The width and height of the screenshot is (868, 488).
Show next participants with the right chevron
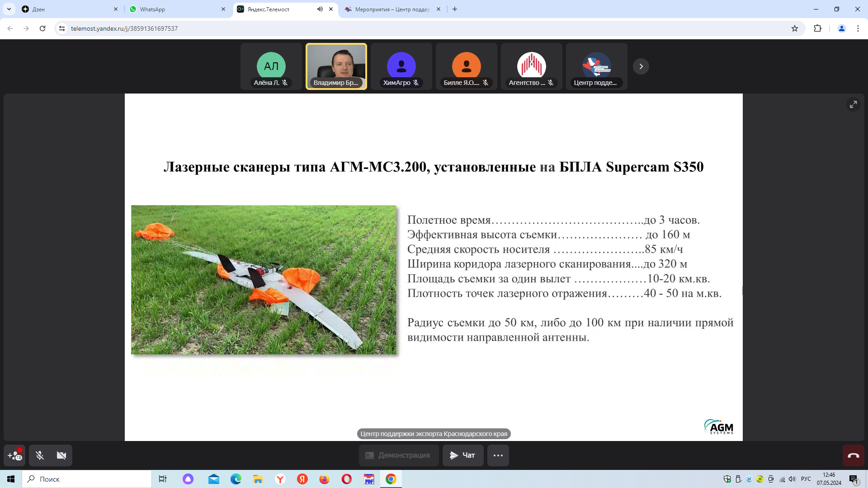pos(641,66)
